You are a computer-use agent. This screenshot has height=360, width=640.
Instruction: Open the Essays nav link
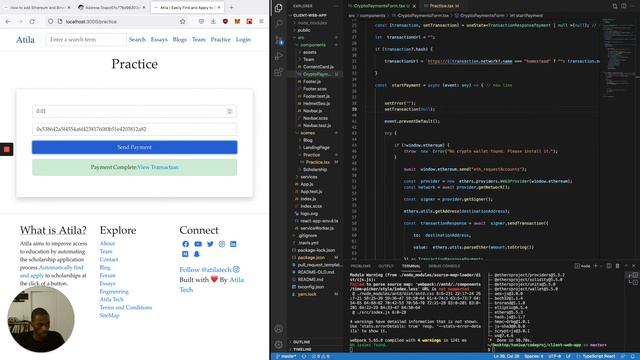click(x=159, y=40)
